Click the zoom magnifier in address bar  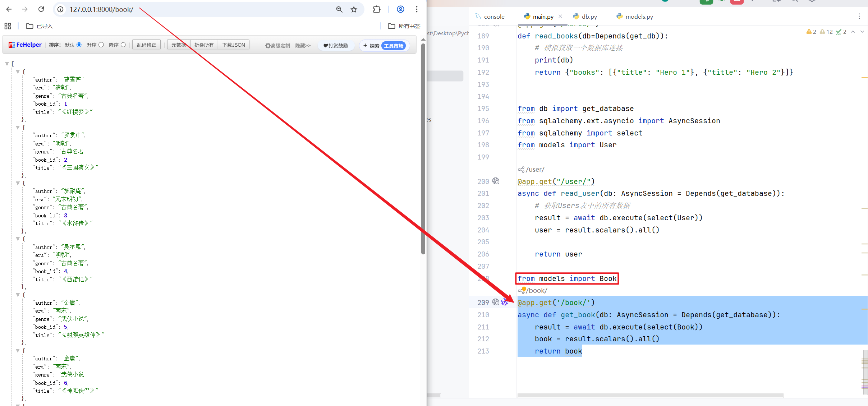[339, 9]
